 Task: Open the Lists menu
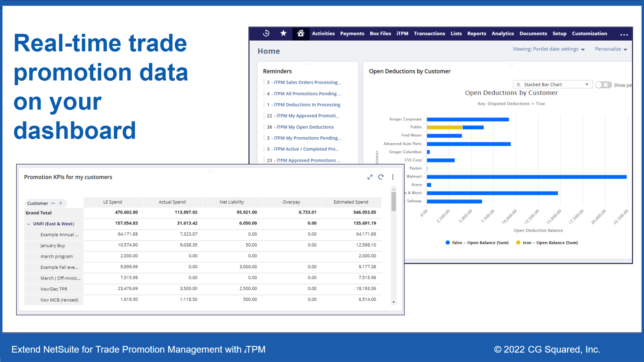pos(456,33)
